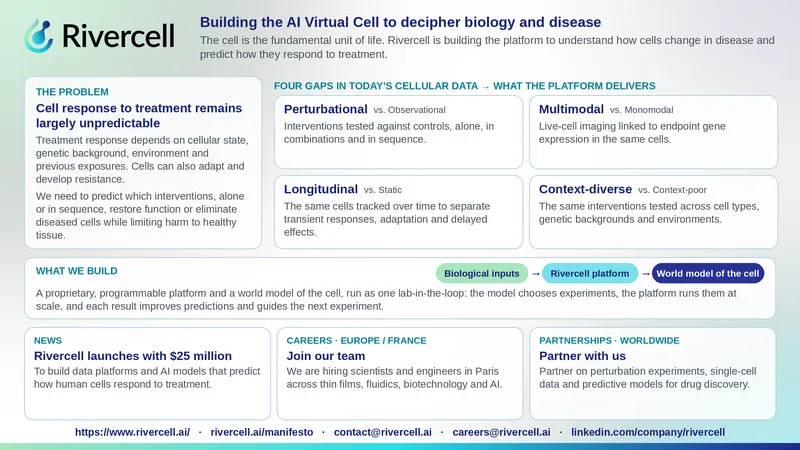Select the Perturbational heading
This screenshot has height=450, width=800.
point(326,109)
